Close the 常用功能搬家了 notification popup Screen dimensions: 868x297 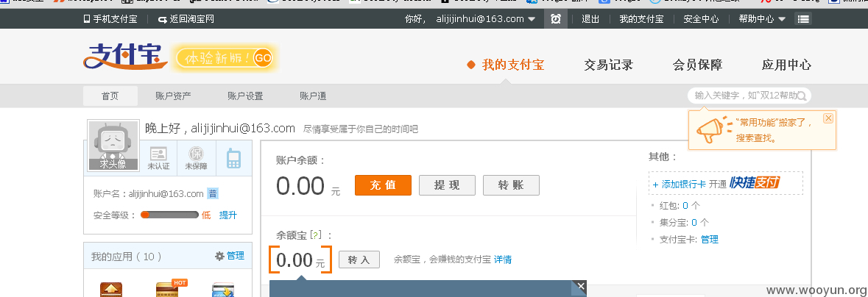coord(828,118)
